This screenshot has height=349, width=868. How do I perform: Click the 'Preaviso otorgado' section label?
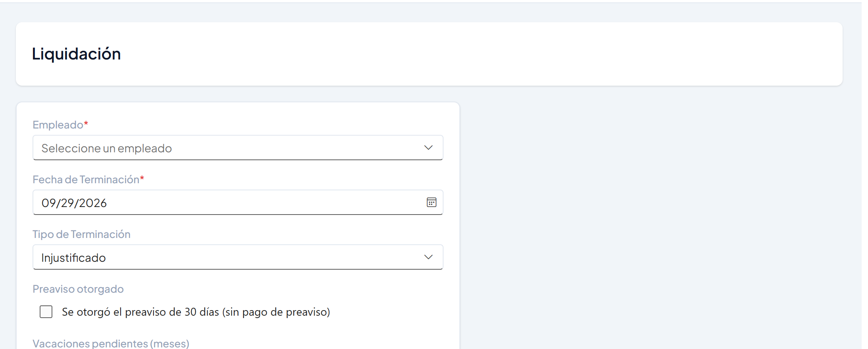(78, 289)
